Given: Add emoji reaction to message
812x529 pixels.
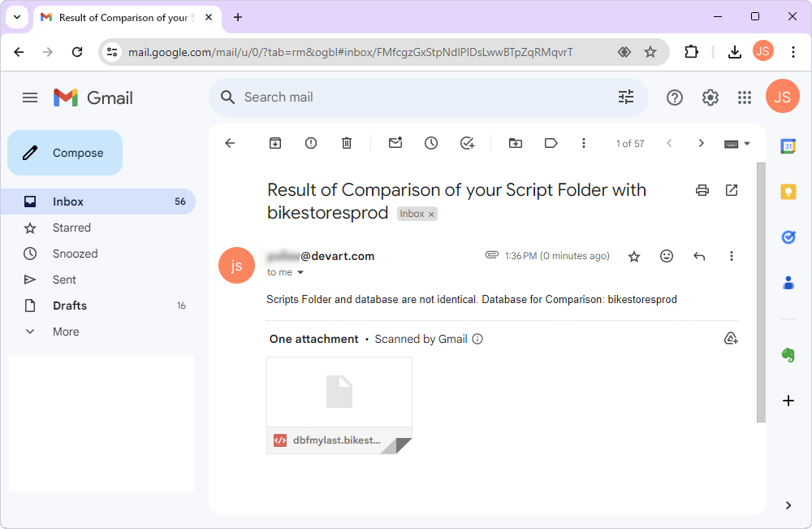Looking at the screenshot, I should coord(667,256).
